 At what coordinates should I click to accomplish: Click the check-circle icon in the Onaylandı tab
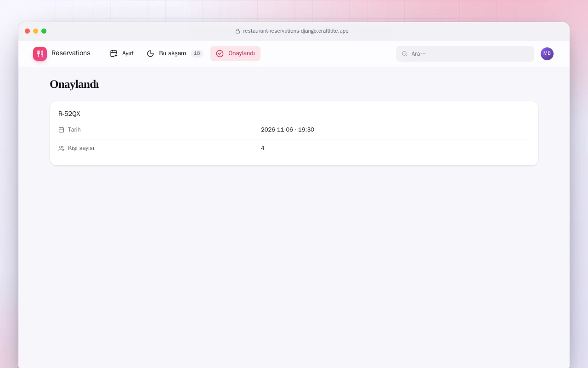point(220,53)
